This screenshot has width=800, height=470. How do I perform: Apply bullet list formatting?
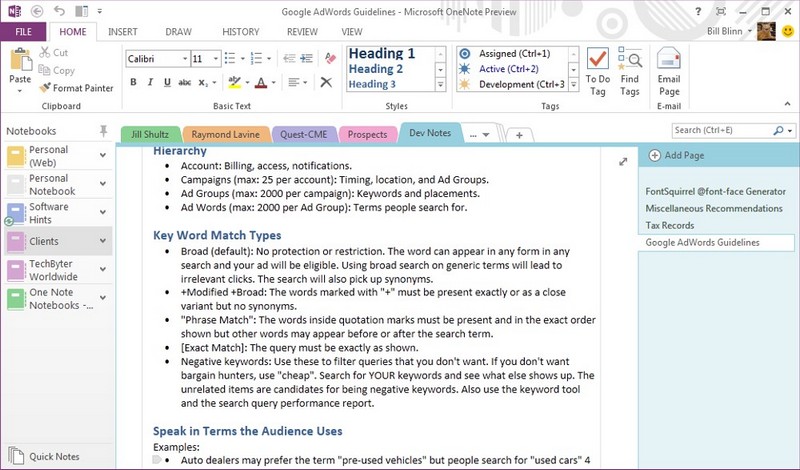(230, 59)
